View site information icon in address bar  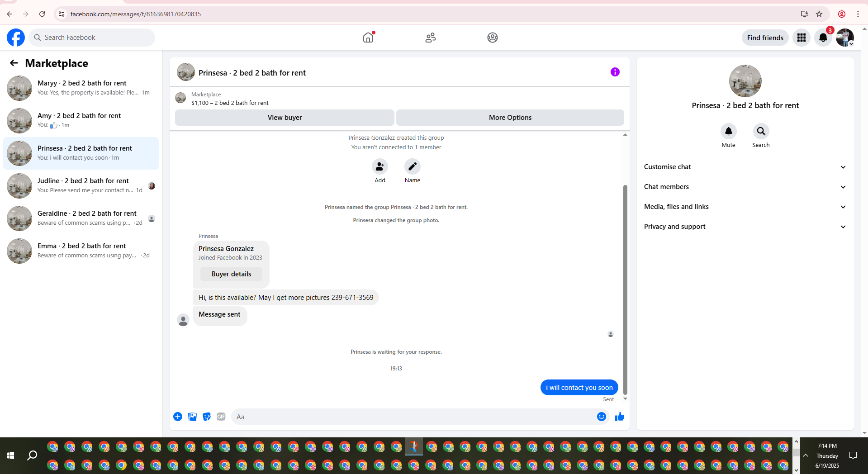(x=62, y=14)
